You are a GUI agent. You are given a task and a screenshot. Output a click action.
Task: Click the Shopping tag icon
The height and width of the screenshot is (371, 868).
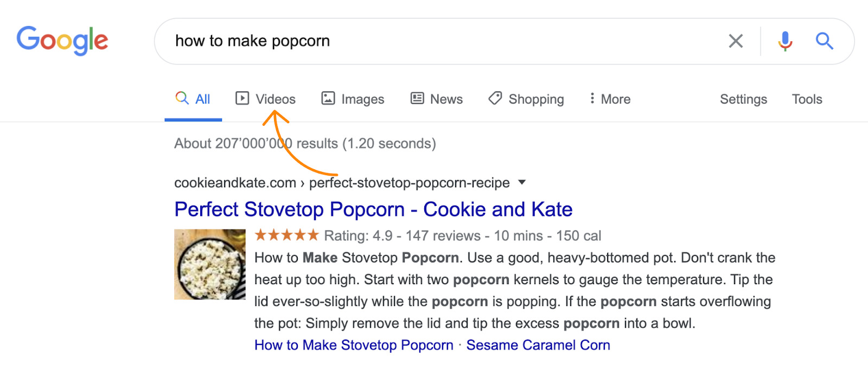pos(495,98)
